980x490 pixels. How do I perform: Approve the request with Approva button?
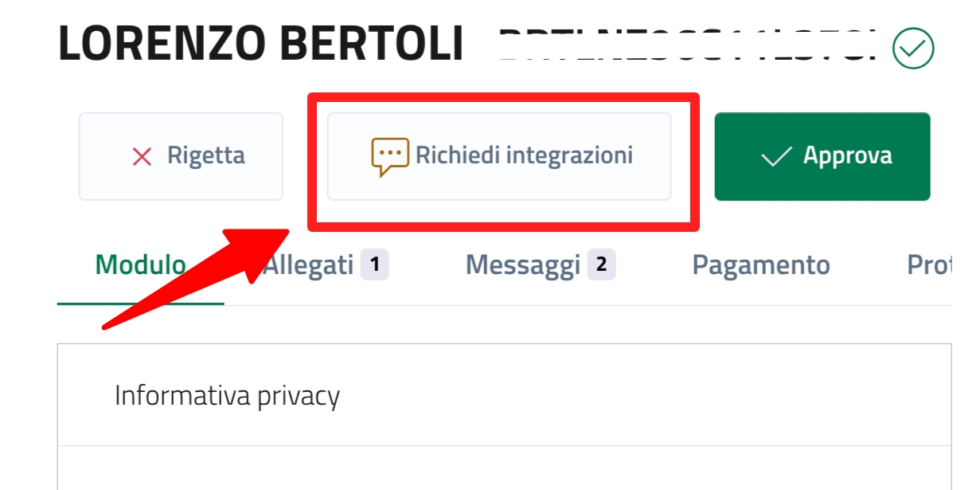point(822,156)
